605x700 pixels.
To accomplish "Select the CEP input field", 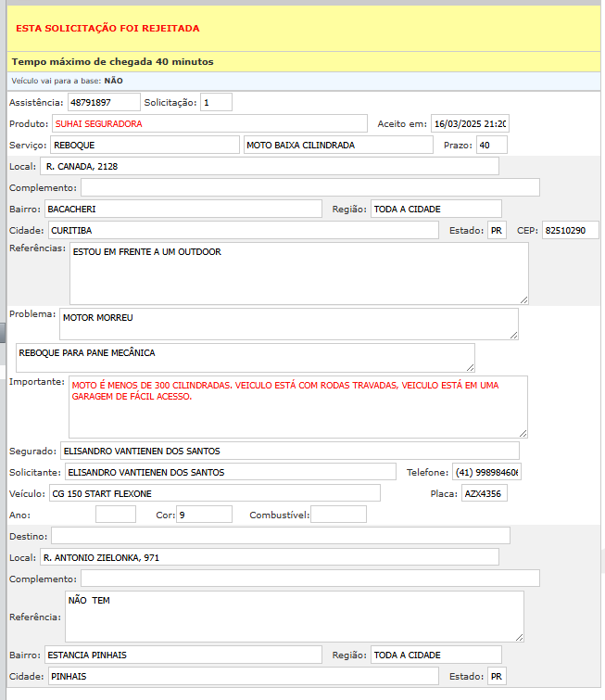I will [571, 230].
